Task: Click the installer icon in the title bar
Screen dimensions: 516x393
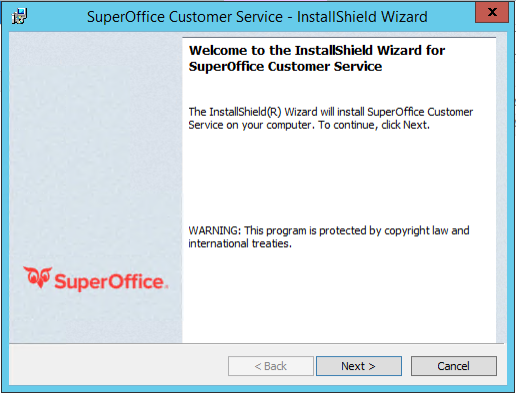Action: point(19,16)
